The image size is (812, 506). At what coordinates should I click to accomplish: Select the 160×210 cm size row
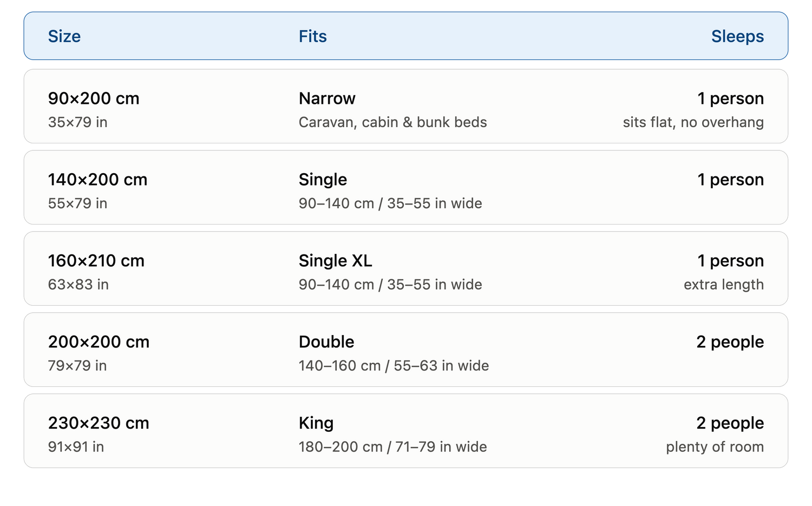(406, 268)
